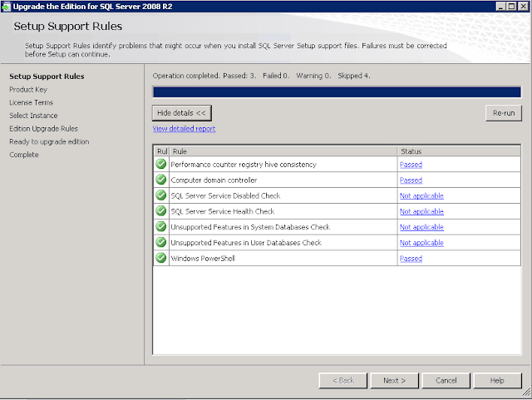Select Unsupported Features in System Databases Check text
532x400 pixels.
coord(250,227)
